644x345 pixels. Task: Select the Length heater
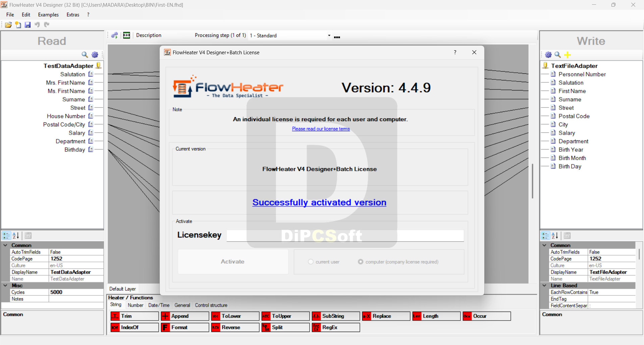[436, 316]
